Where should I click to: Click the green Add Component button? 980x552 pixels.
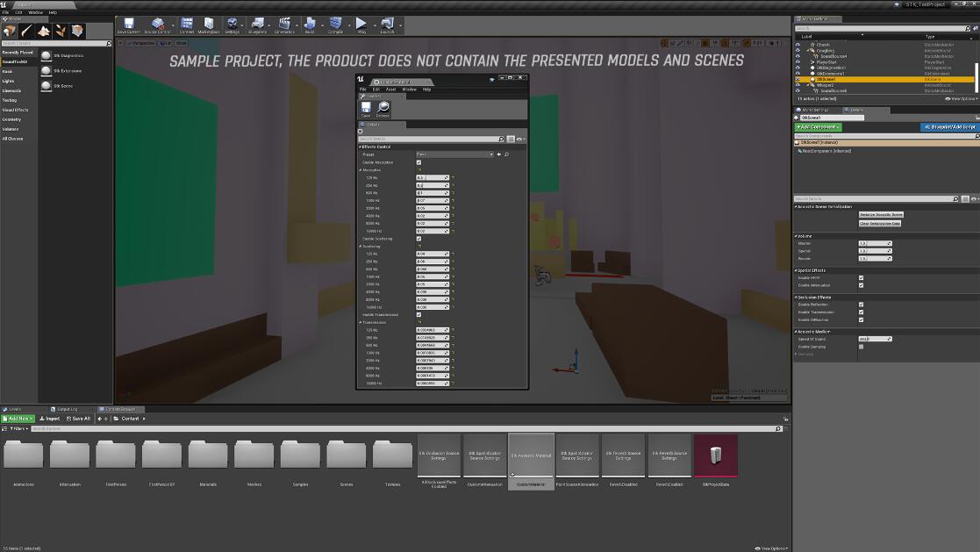pyautogui.click(x=819, y=126)
